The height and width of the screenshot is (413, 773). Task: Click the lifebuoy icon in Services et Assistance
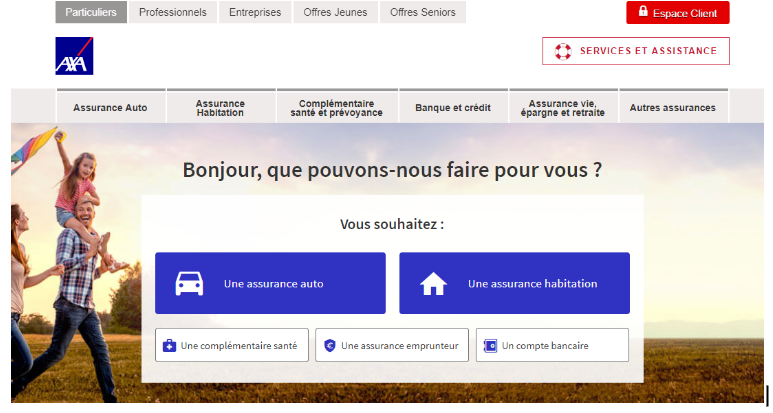(562, 51)
